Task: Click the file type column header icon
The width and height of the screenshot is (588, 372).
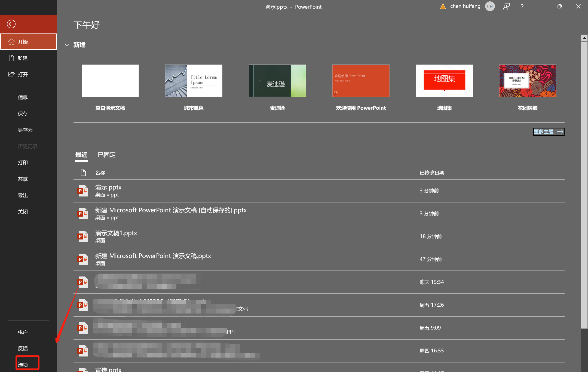Action: 83,173
